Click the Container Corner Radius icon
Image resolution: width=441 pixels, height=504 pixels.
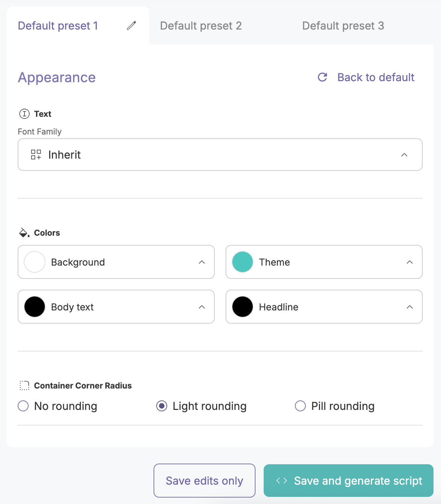[x=24, y=385]
